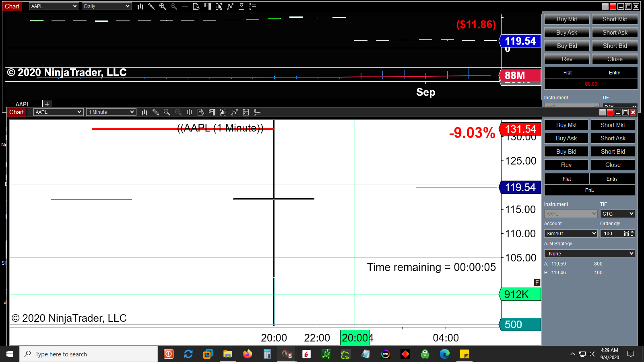Zoom in on the 1 Minute chart

click(x=167, y=112)
